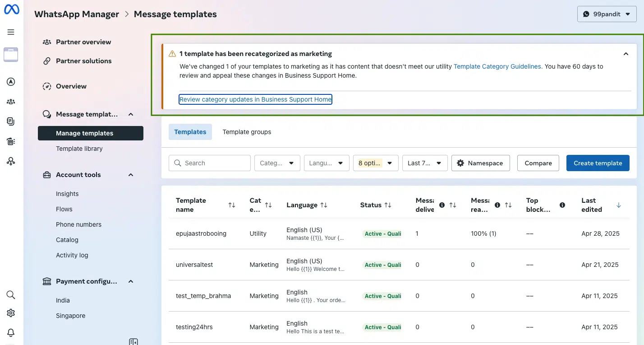Click the compass icon in left rail
The width and height of the screenshot is (644, 345).
[x=11, y=82]
